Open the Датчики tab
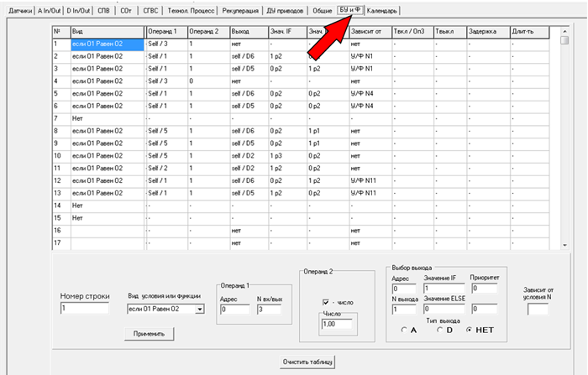 point(16,10)
